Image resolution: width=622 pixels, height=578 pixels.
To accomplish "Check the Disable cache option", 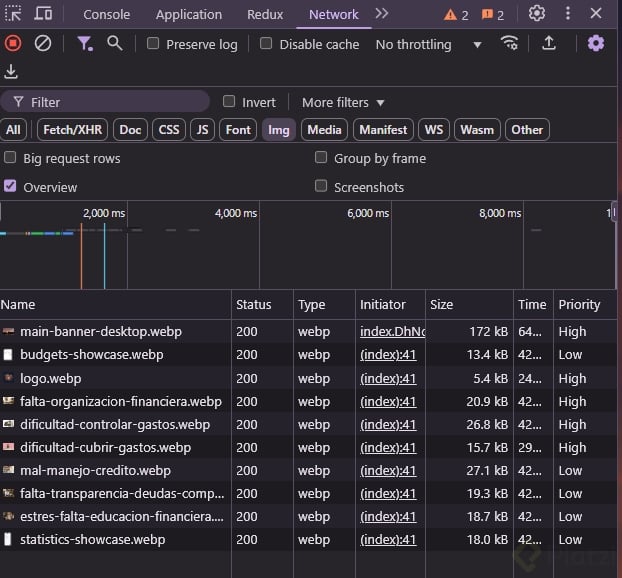I will coord(266,44).
